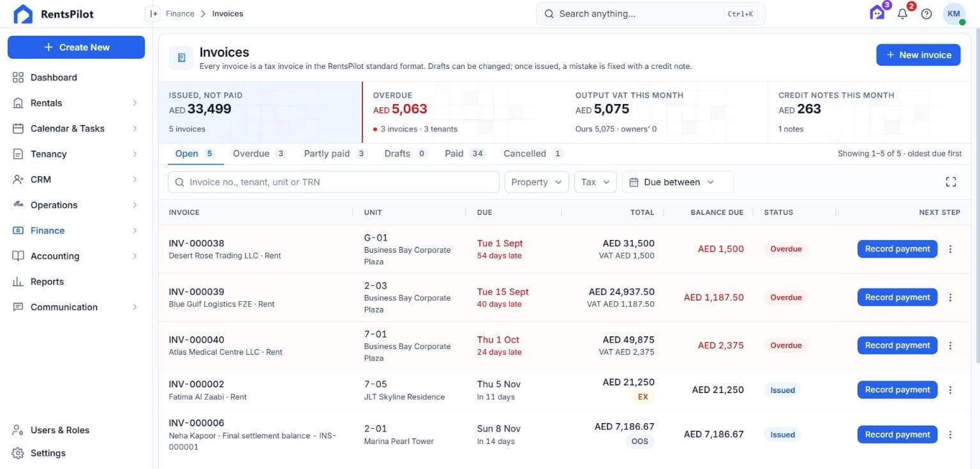This screenshot has width=980, height=469.
Task: Open the Tax filter dropdown
Action: pyautogui.click(x=595, y=182)
